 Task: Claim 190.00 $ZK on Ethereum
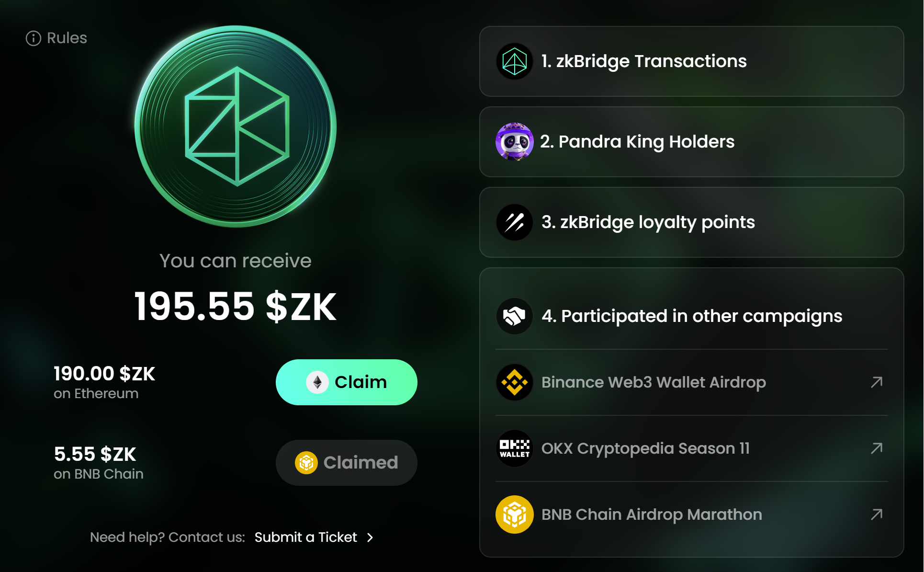(346, 382)
